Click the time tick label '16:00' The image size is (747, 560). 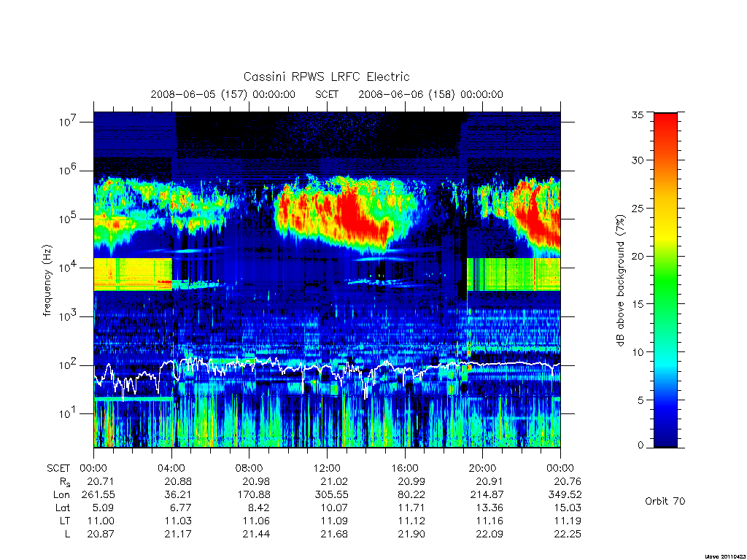coord(405,468)
